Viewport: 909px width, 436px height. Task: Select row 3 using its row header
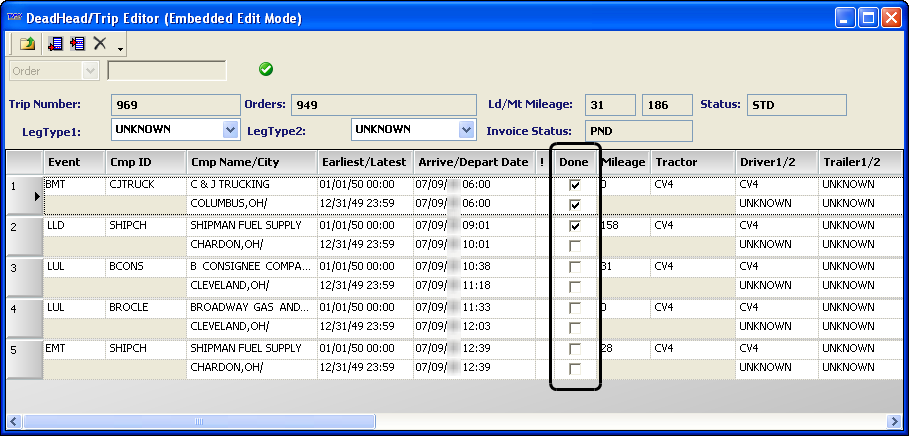tap(24, 277)
